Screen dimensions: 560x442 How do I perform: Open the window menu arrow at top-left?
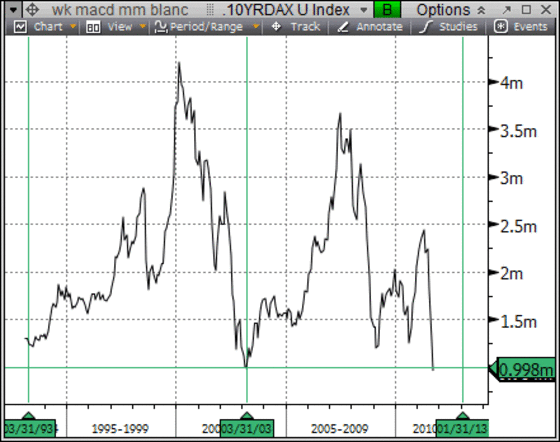(13, 10)
